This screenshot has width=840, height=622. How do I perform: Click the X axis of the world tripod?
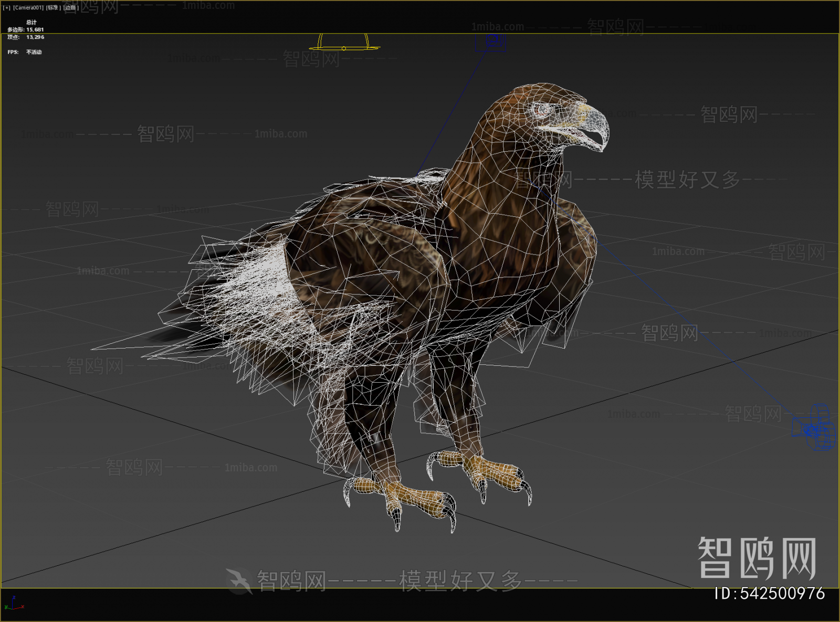click(x=23, y=607)
